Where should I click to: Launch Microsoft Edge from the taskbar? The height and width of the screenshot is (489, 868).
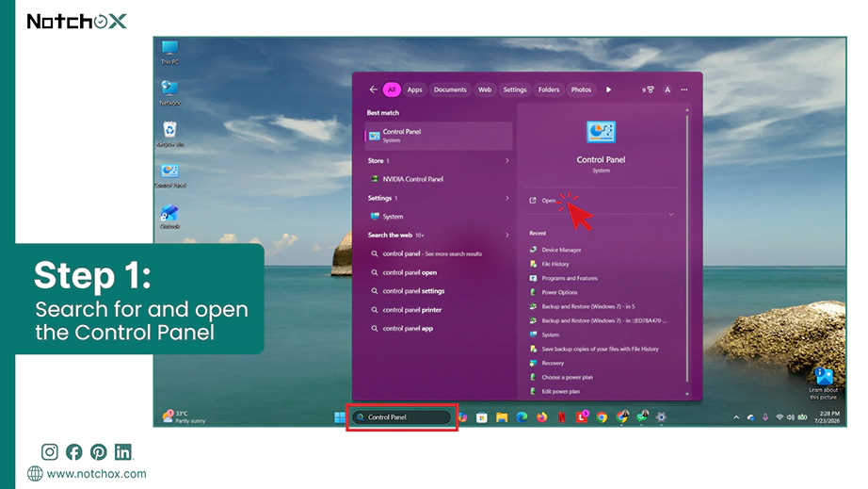pyautogui.click(x=522, y=417)
